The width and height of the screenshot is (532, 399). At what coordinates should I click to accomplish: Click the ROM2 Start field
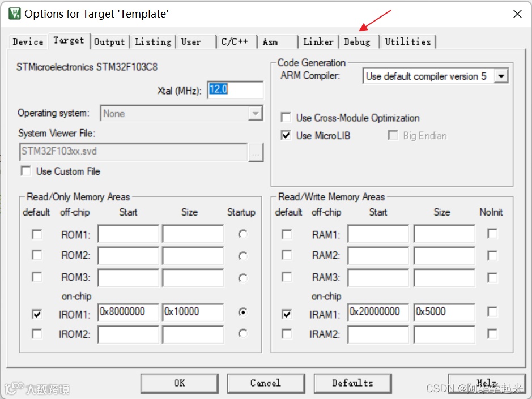coord(128,256)
